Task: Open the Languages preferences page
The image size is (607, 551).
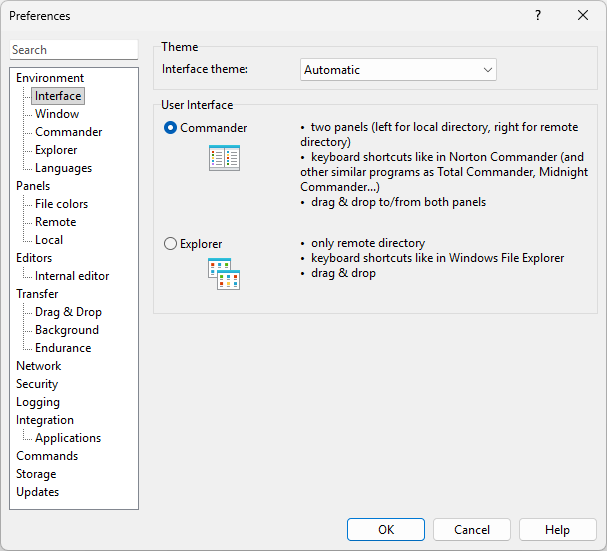Action: (x=63, y=168)
